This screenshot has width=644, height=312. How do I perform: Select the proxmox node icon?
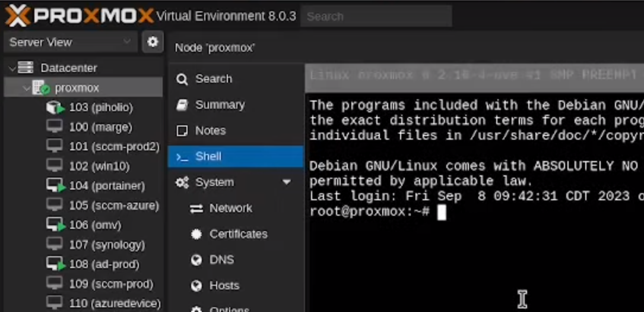(x=41, y=87)
